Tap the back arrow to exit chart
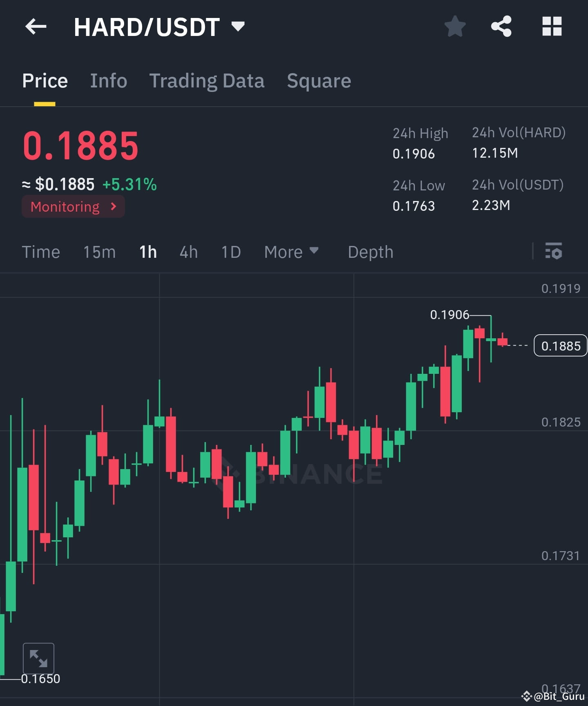Image resolution: width=588 pixels, height=706 pixels. (x=36, y=27)
